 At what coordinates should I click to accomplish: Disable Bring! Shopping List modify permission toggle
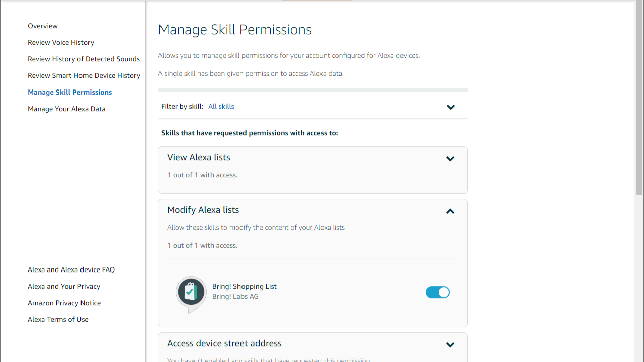point(438,292)
